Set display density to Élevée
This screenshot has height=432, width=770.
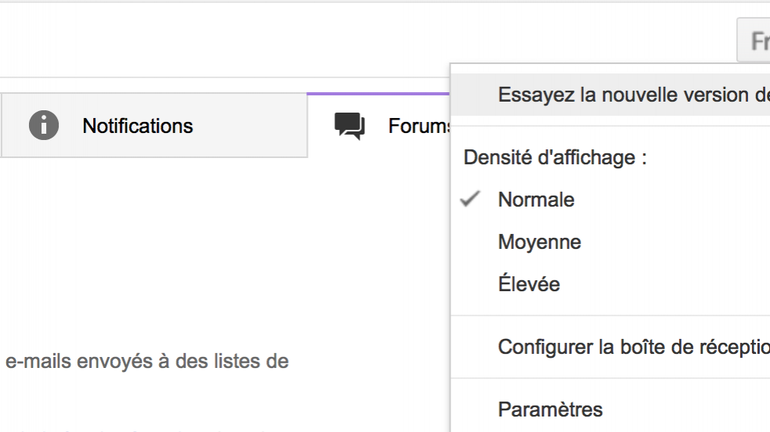[529, 285]
